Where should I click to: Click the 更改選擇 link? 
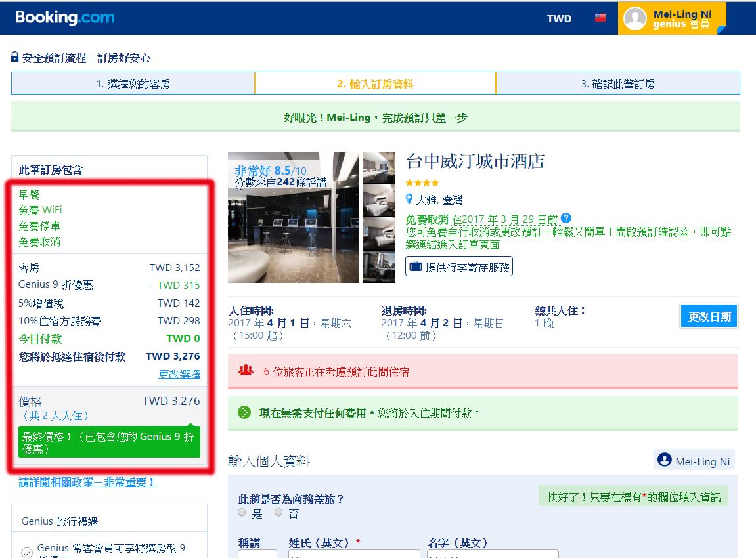click(x=179, y=374)
